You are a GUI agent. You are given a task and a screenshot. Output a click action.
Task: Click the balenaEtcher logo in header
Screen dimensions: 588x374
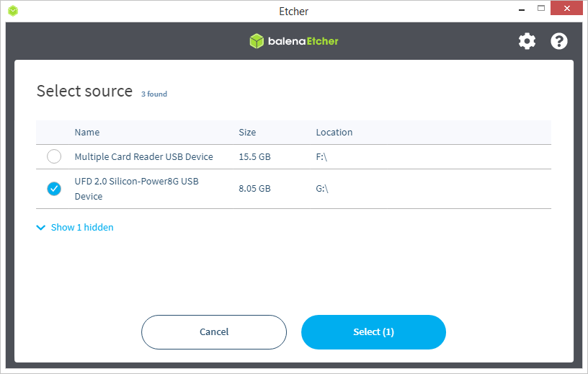(x=294, y=41)
